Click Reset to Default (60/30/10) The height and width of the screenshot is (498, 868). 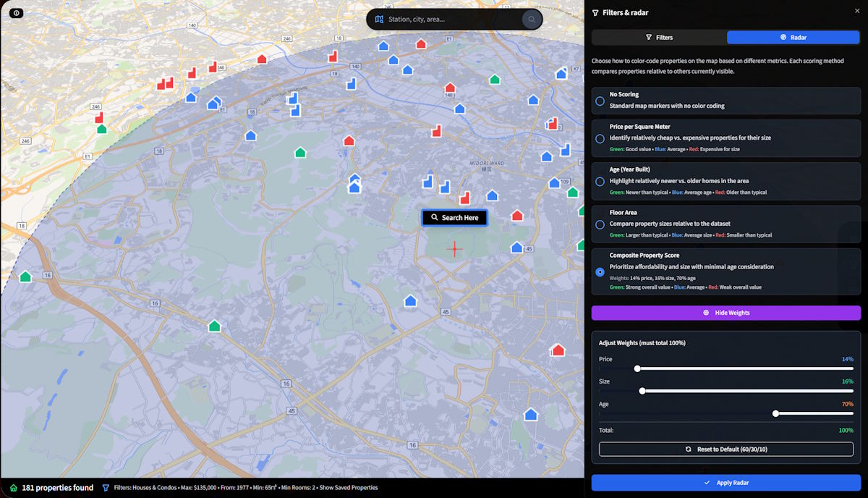(726, 450)
